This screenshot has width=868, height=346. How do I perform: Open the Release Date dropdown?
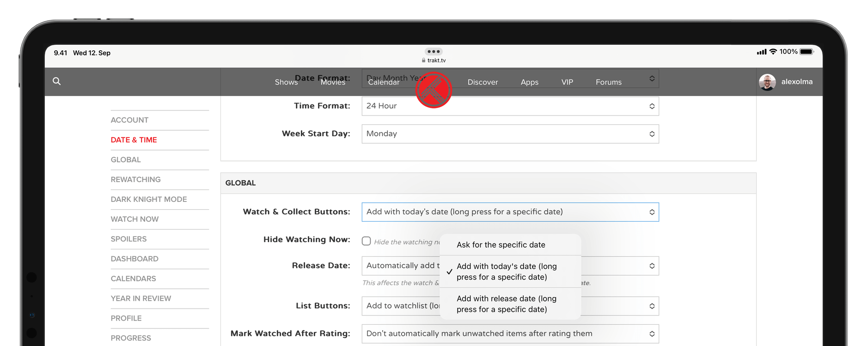click(510, 266)
